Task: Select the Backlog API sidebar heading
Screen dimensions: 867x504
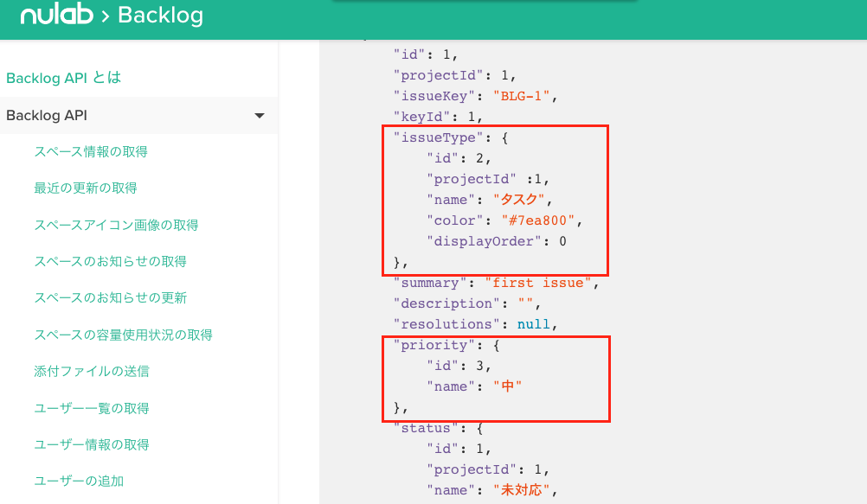Action: click(48, 115)
